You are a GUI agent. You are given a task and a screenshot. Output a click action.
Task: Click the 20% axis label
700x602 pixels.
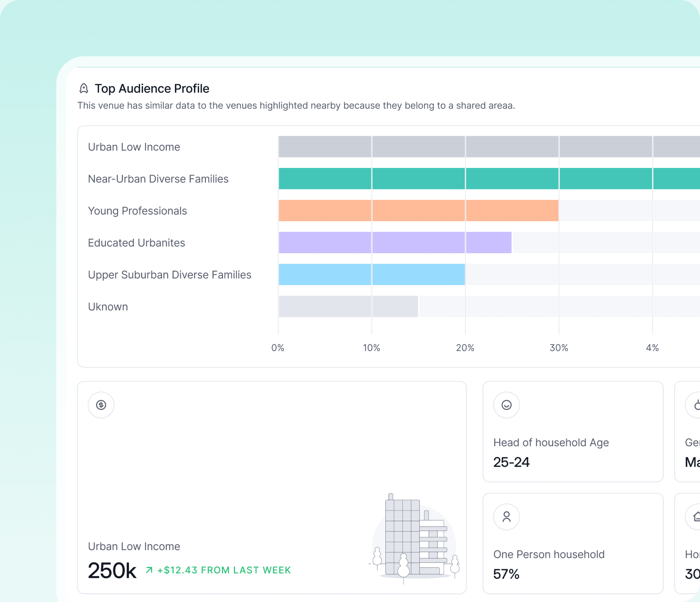point(465,348)
